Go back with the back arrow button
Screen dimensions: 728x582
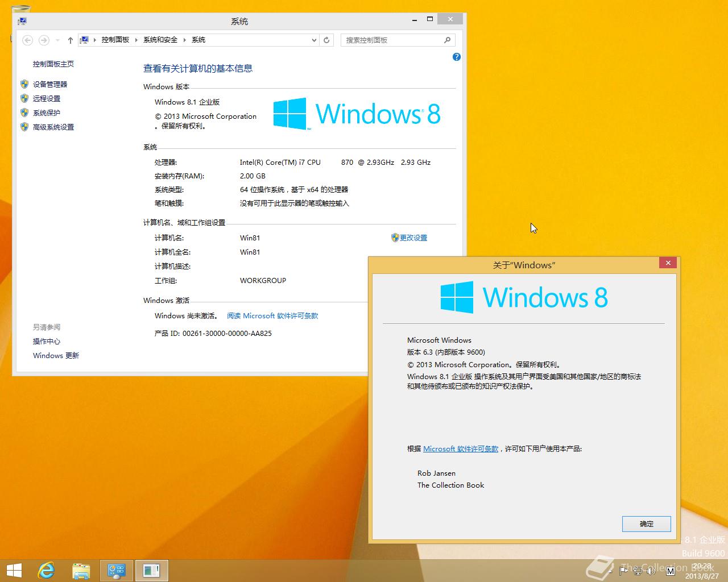coord(27,40)
